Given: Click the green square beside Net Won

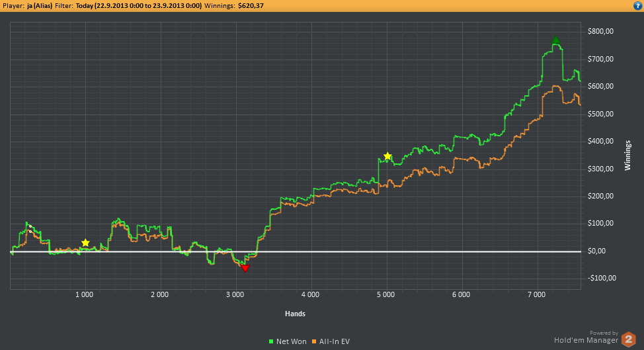Looking at the screenshot, I should click(272, 341).
